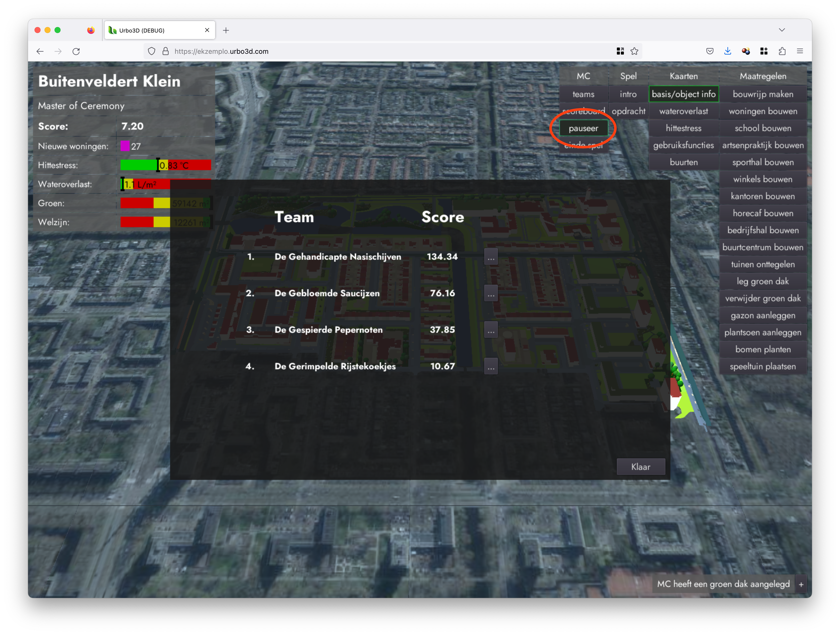
Task: Choose school bouwen measure
Action: (763, 128)
